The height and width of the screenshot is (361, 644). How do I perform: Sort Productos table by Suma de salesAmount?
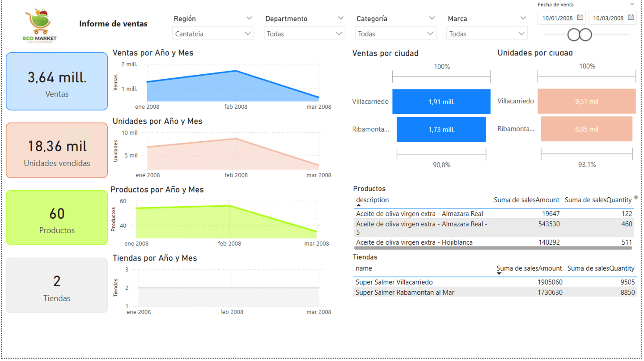(526, 200)
